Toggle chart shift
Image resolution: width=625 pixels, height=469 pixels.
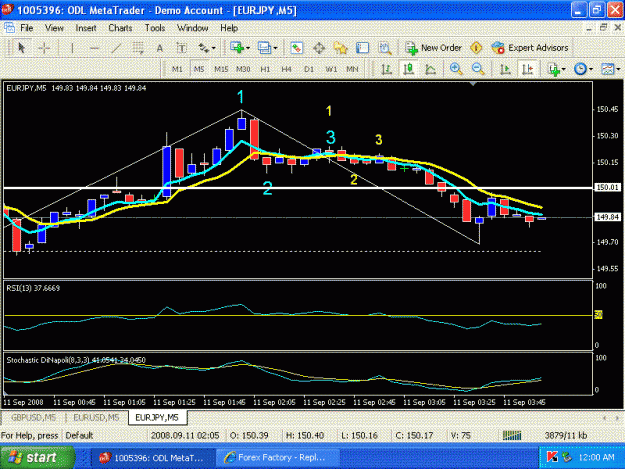pos(527,69)
